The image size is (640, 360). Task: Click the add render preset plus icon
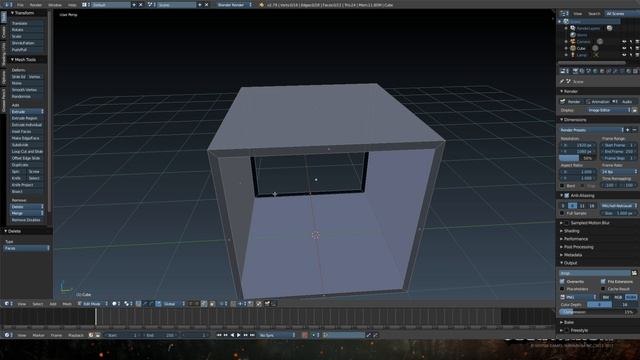tap(628, 130)
